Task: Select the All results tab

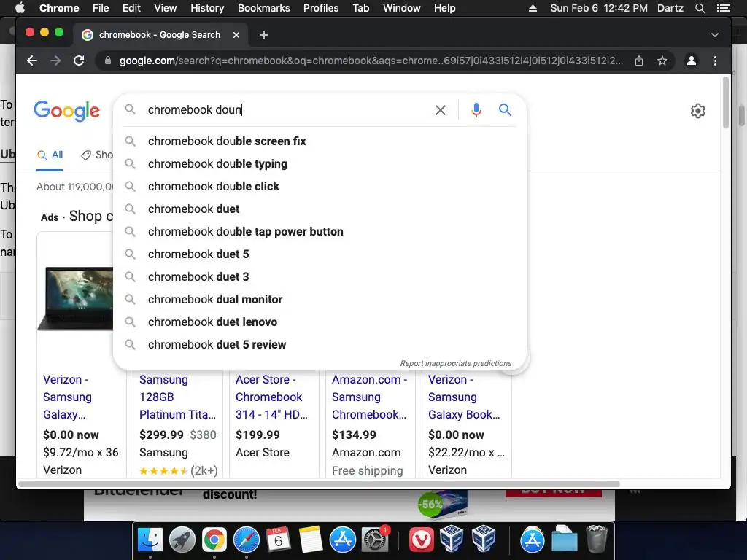Action: pyautogui.click(x=50, y=155)
